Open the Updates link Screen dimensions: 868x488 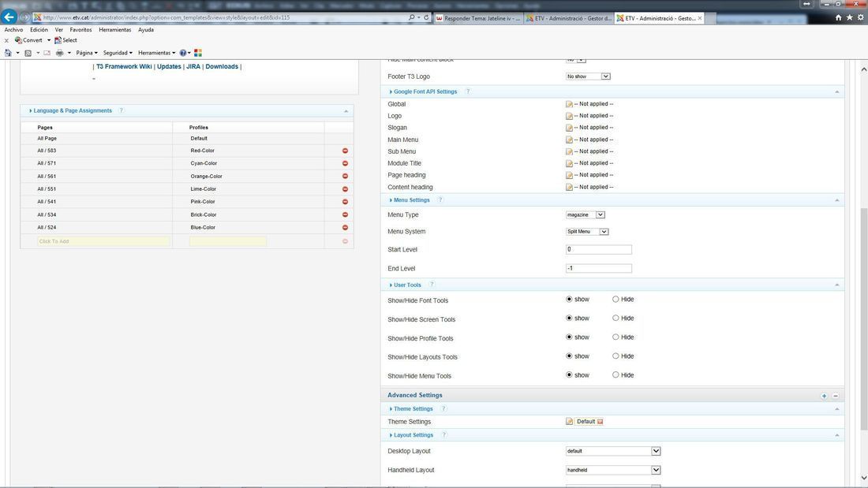pos(169,66)
